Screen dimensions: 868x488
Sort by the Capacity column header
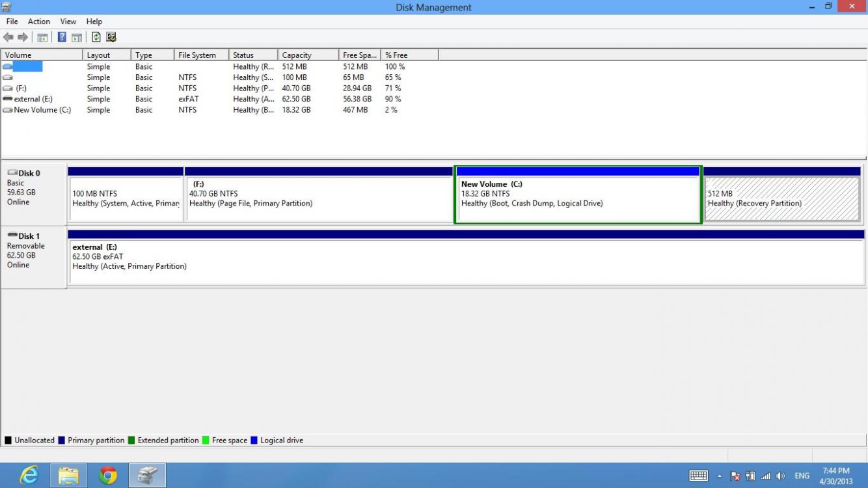(x=308, y=55)
